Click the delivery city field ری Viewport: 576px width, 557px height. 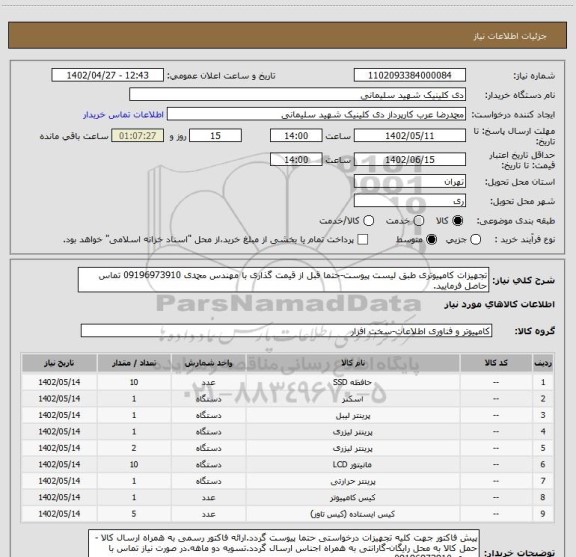point(410,201)
